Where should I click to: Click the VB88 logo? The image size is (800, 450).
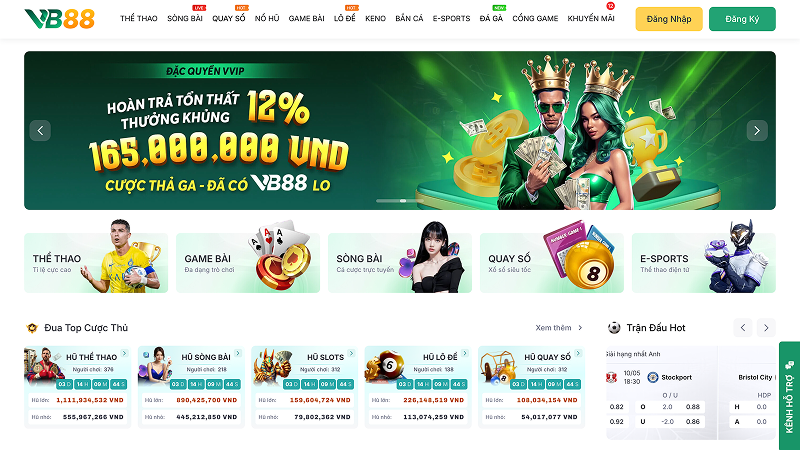coord(60,18)
